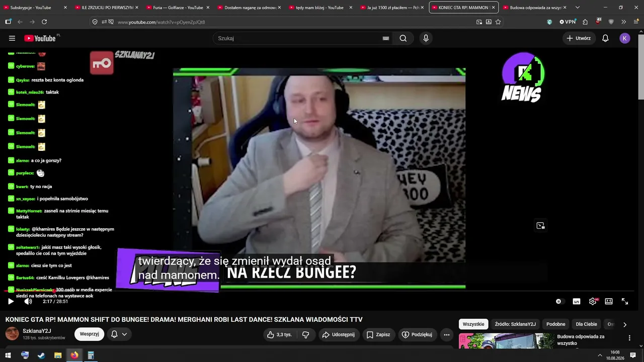Viewport: 644px width, 362px height.
Task: Open Steam from the taskbar
Action: click(x=41, y=355)
